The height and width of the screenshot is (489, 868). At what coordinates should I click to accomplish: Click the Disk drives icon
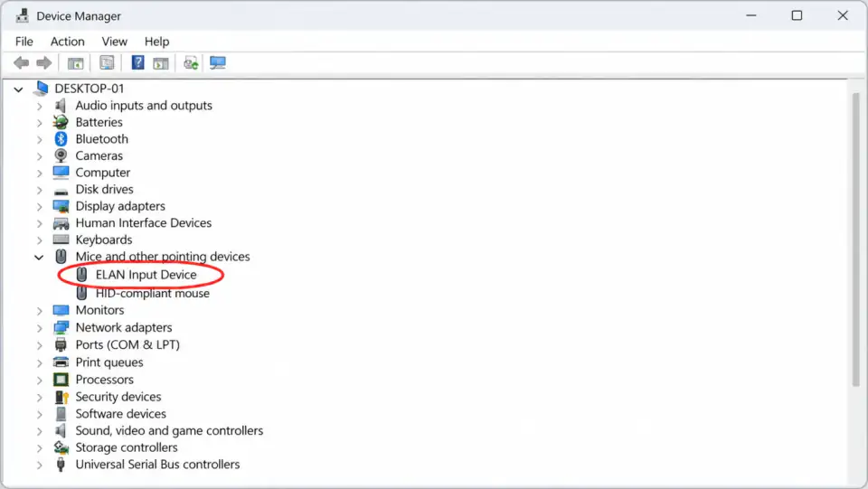[61, 192]
